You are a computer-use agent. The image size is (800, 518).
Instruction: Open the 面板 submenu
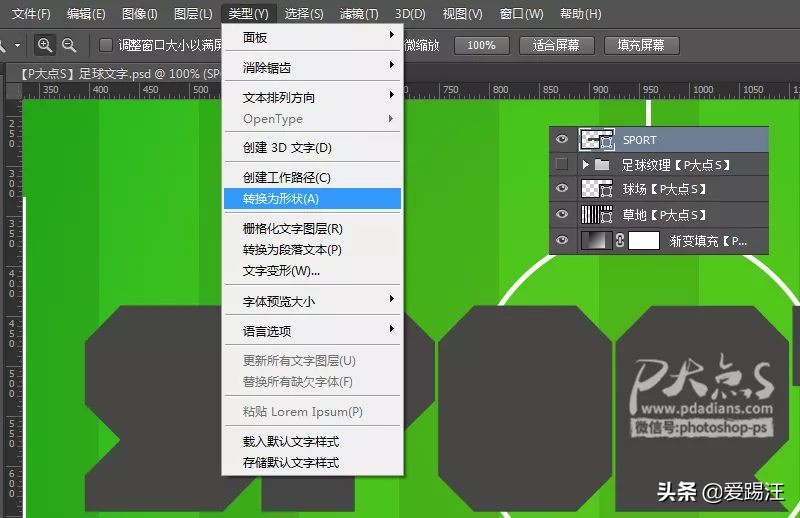tap(312, 37)
